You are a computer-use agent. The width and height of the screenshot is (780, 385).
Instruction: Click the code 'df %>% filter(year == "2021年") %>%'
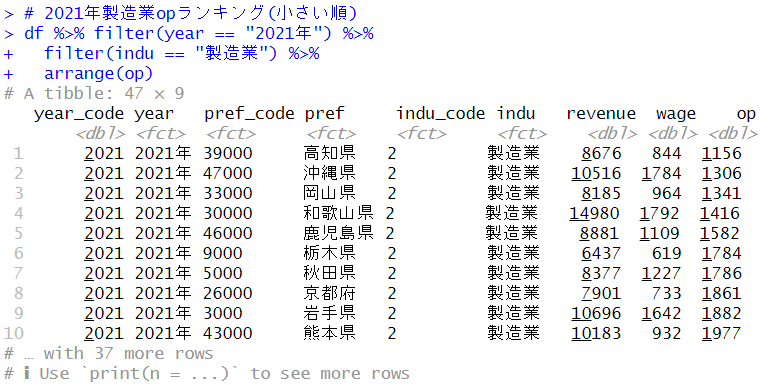pos(198,33)
